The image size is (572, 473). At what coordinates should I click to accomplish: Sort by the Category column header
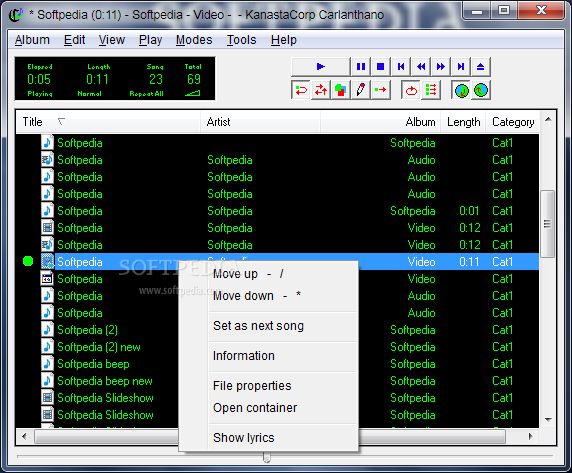pos(513,122)
